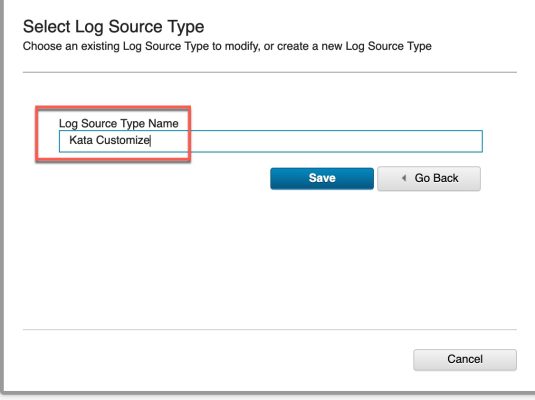Click the 'Select Log Source Type' heading

coord(113,27)
